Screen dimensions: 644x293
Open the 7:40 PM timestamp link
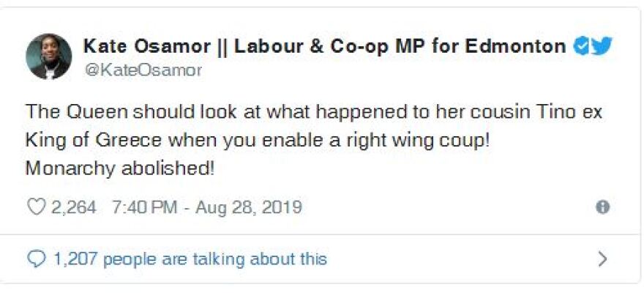144,207
